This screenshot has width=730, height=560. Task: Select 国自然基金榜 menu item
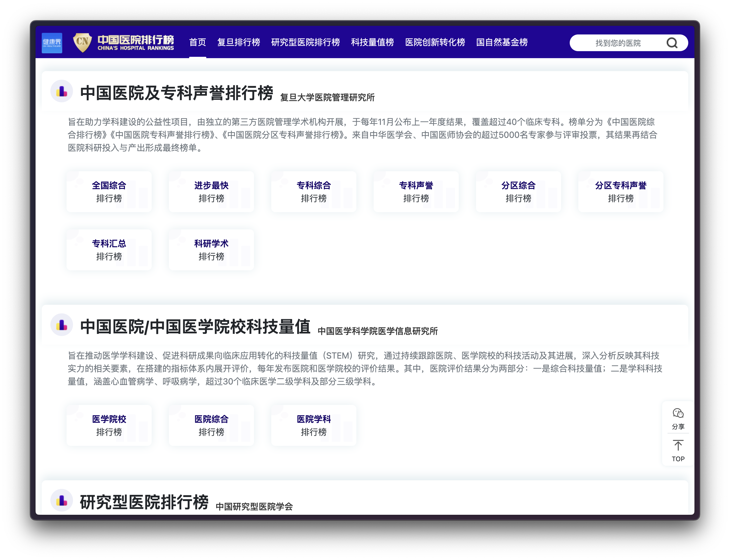(502, 42)
